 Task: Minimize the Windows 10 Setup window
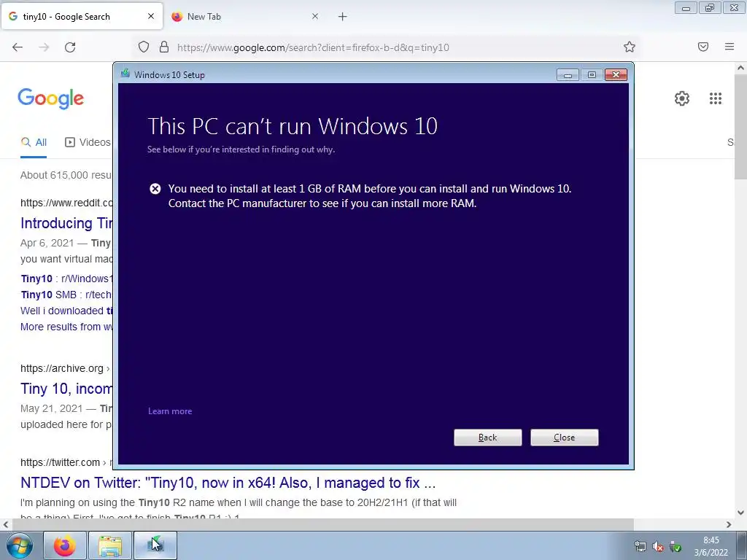pyautogui.click(x=568, y=75)
